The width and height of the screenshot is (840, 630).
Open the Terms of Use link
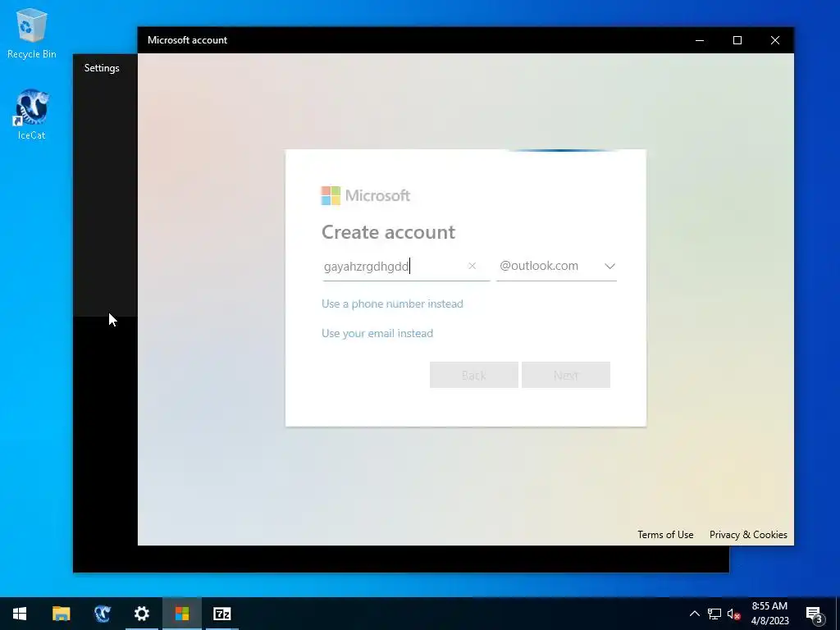[665, 535]
